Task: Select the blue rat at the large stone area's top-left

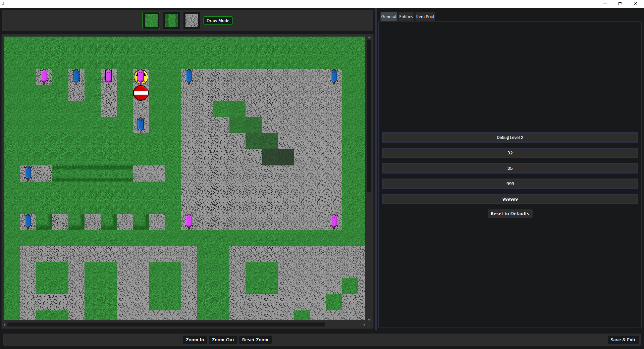Action: (189, 77)
